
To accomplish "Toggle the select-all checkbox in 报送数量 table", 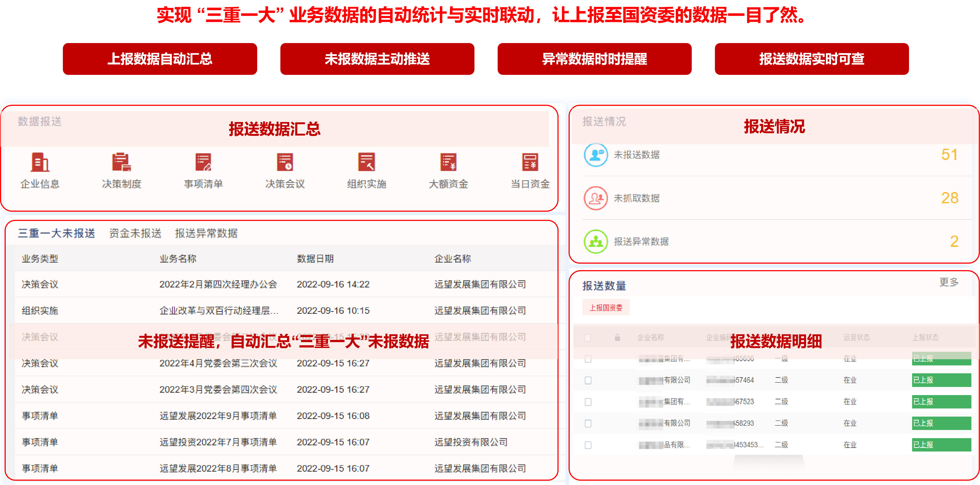I will point(588,337).
